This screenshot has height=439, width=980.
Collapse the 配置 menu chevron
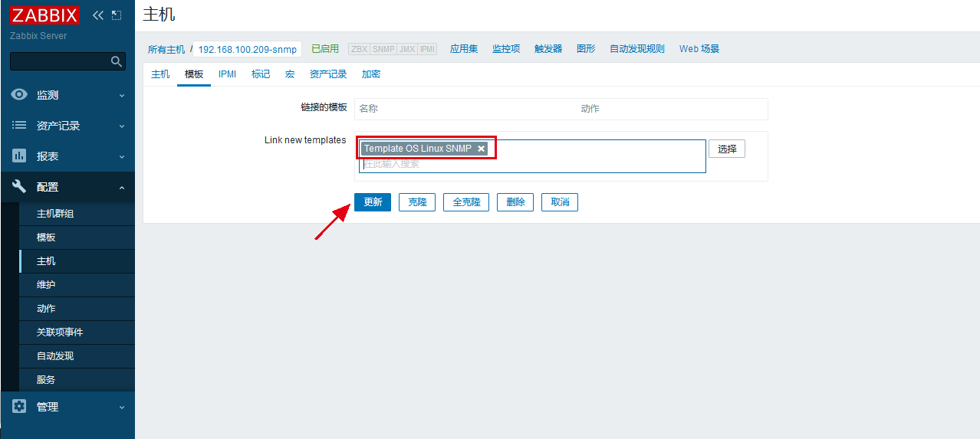[121, 188]
